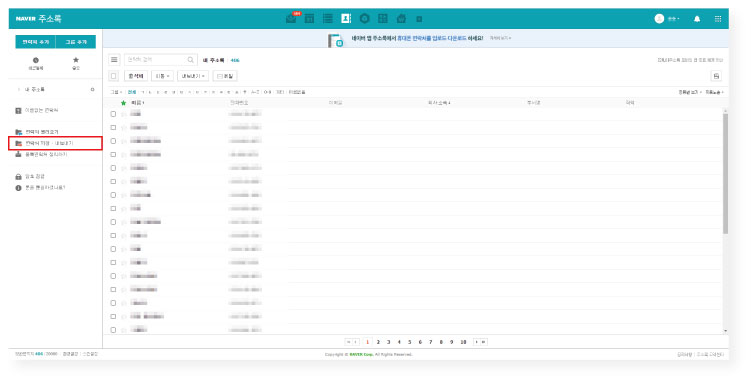Select the A-Z index filter
Image resolution: width=751 pixels, height=382 pixels.
(255, 92)
